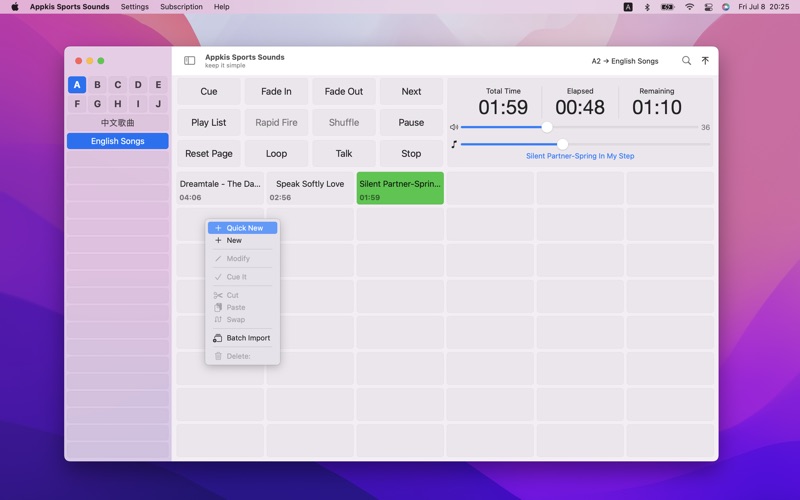Choose Delete in context menu
Screen dimensions: 800x500
coord(242,356)
